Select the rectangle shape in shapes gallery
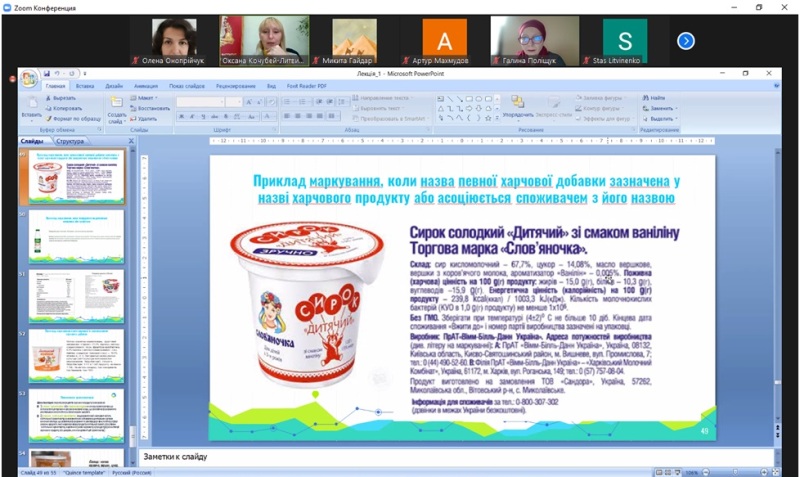Screen dimensions: 800x477 tap(469, 99)
